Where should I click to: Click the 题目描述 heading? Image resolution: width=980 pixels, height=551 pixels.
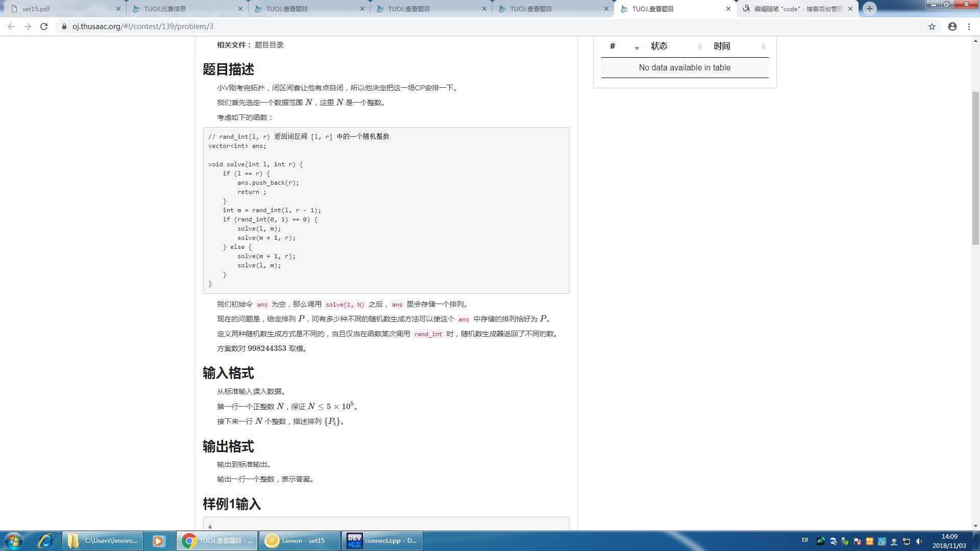pyautogui.click(x=228, y=69)
